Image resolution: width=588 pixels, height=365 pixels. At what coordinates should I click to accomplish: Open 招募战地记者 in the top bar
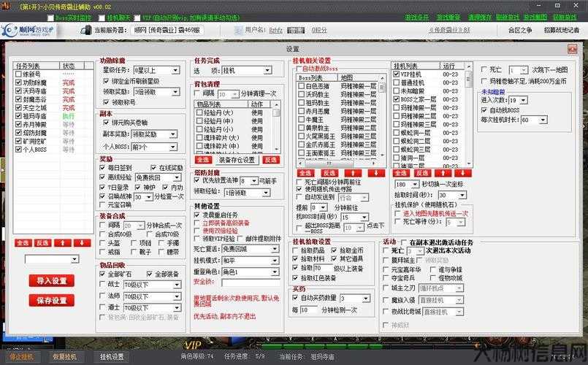[562, 30]
